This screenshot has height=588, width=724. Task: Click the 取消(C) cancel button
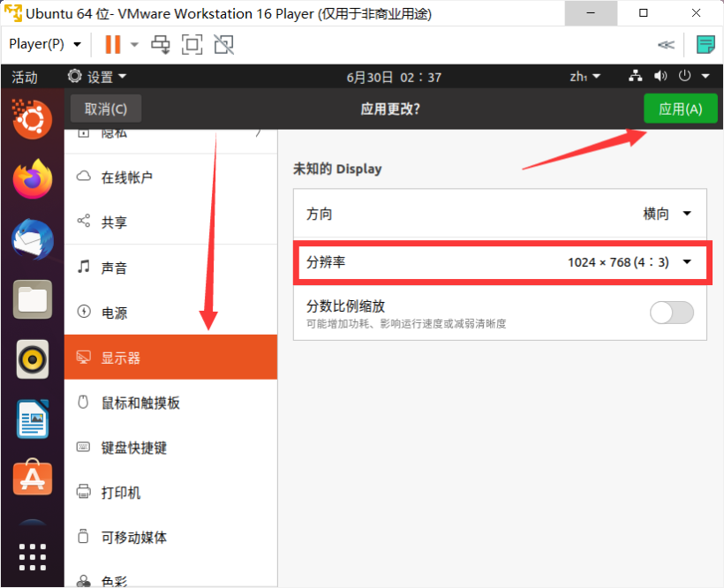106,109
